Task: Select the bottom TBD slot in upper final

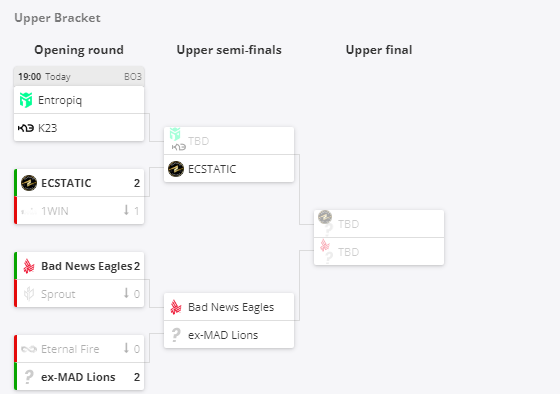Action: point(379,252)
